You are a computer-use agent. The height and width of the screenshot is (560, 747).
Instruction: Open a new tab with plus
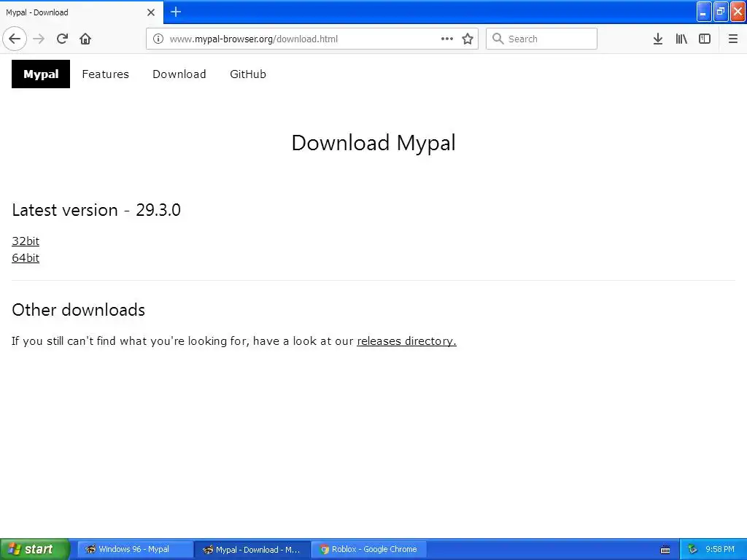[176, 12]
